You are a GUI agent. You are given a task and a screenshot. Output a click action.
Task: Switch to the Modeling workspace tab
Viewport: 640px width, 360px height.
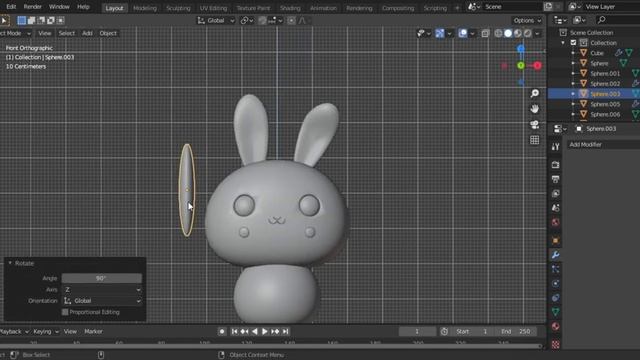pyautogui.click(x=145, y=8)
